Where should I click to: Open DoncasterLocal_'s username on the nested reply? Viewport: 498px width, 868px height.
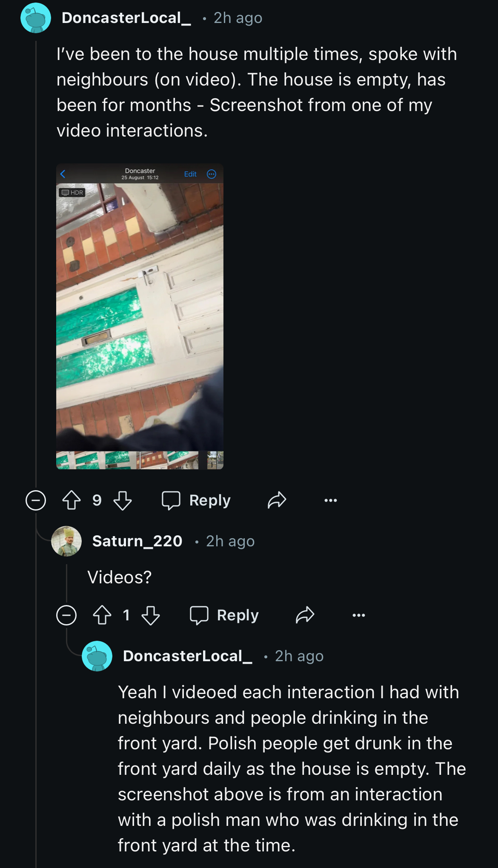coord(187,656)
